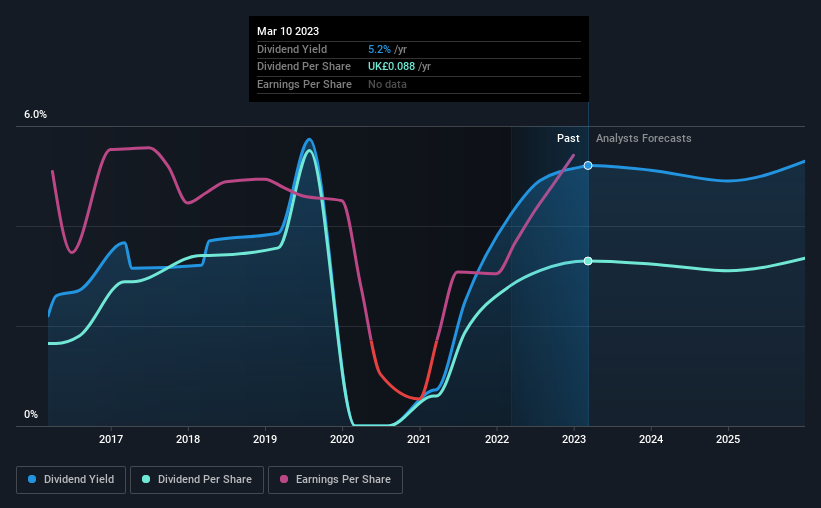Click the pink Earnings Per Share legend dot
The height and width of the screenshot is (508, 821).
(284, 479)
